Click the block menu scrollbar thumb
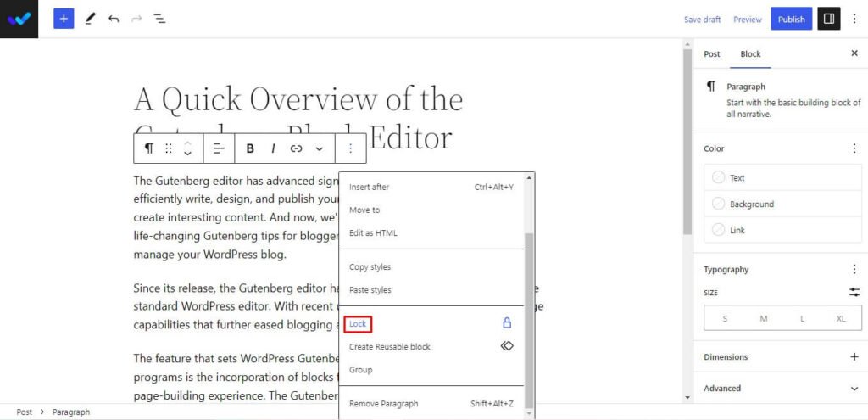This screenshot has height=420, width=868. 529,320
